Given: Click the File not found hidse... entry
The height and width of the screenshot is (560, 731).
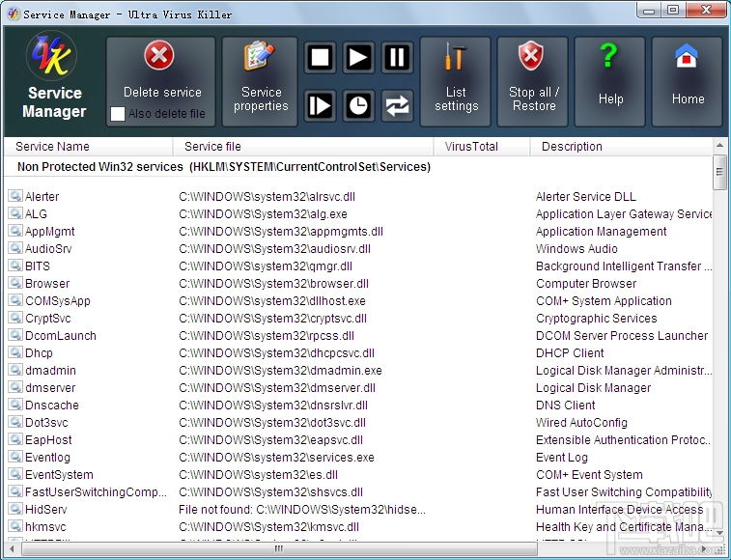Looking at the screenshot, I should pyautogui.click(x=302, y=510).
